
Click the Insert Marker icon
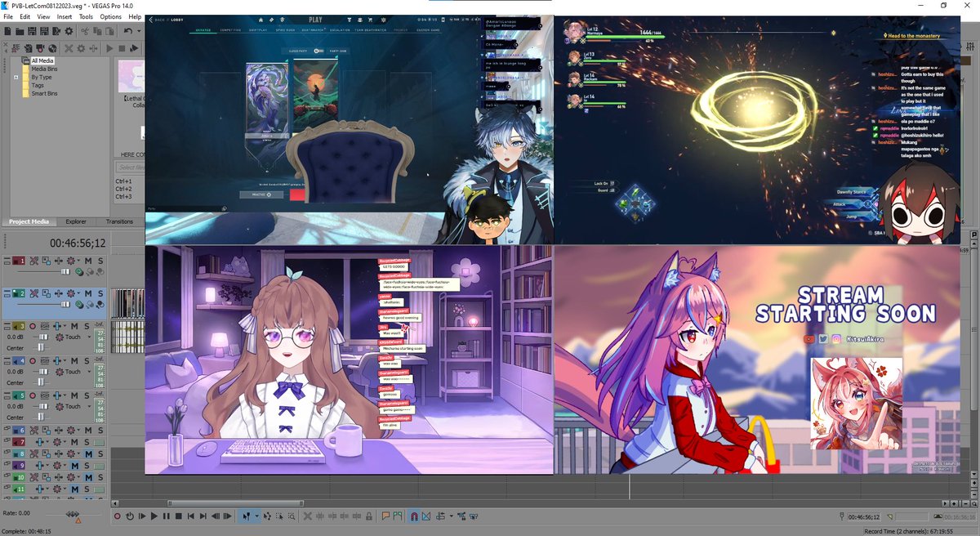tap(385, 516)
